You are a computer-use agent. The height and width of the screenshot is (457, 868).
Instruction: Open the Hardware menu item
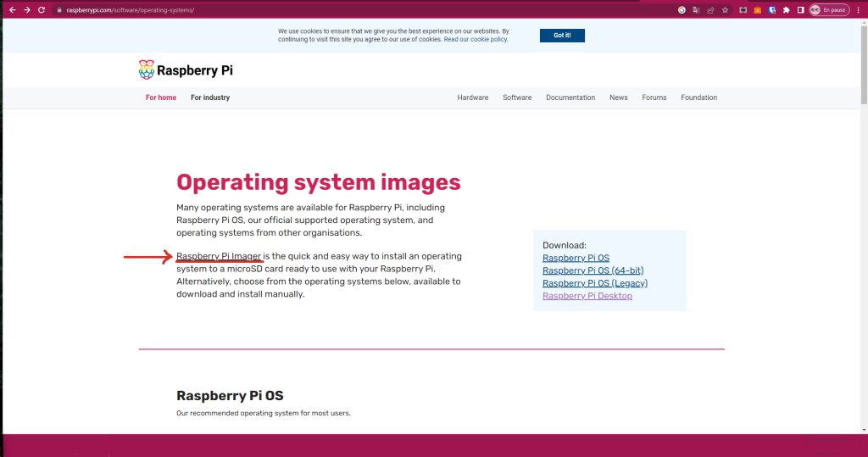[x=473, y=98]
